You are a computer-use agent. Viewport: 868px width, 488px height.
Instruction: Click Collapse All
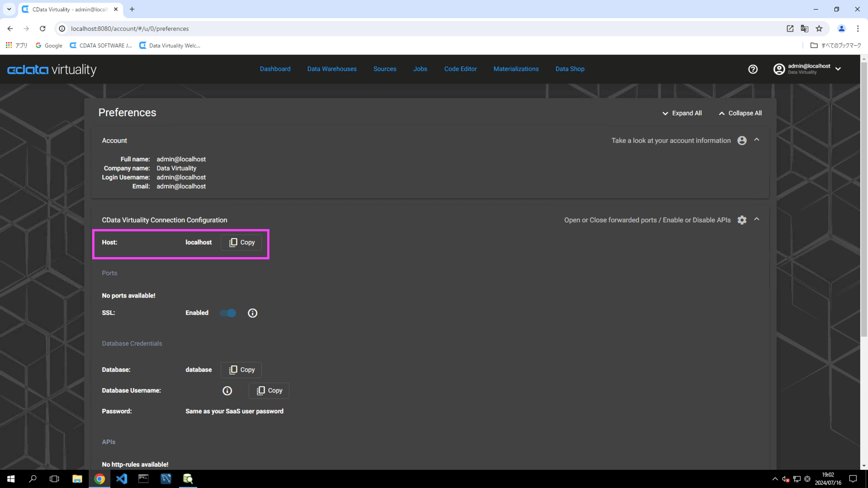click(x=740, y=113)
